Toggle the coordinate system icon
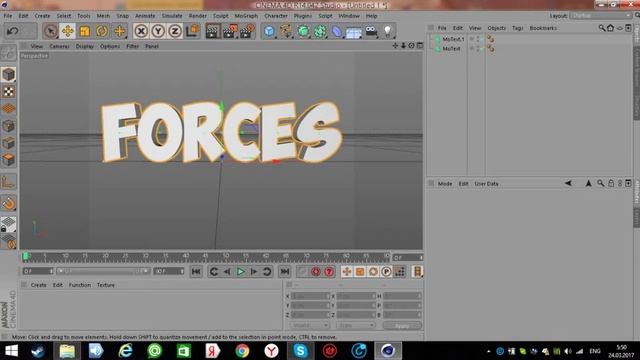640x360 pixels. pos(193,31)
